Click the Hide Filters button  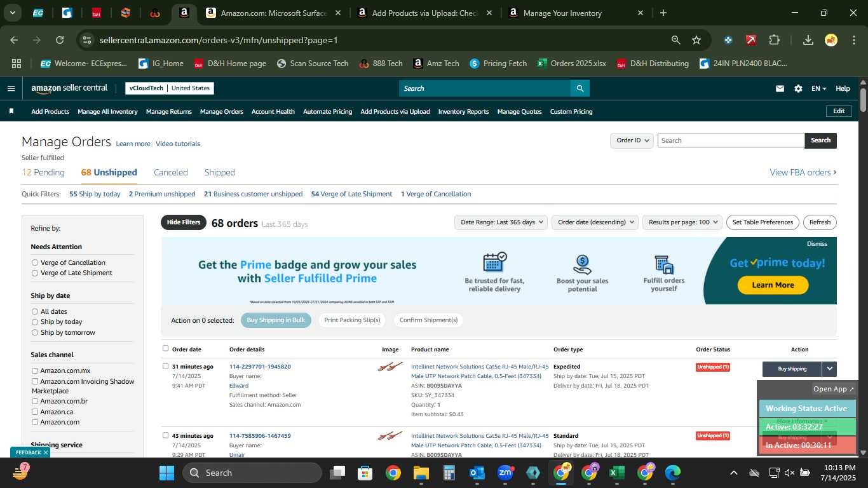point(184,222)
